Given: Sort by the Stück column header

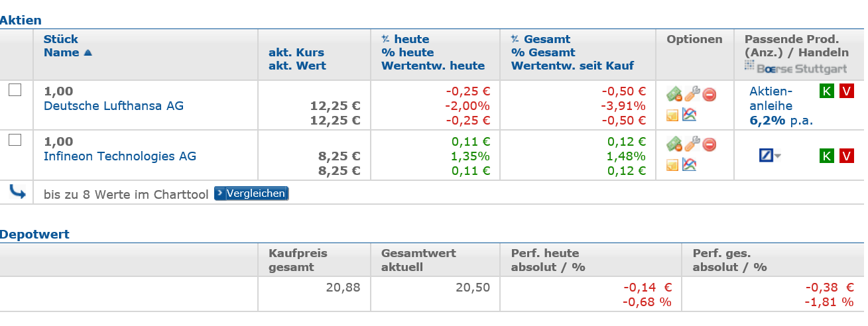Looking at the screenshot, I should point(60,39).
